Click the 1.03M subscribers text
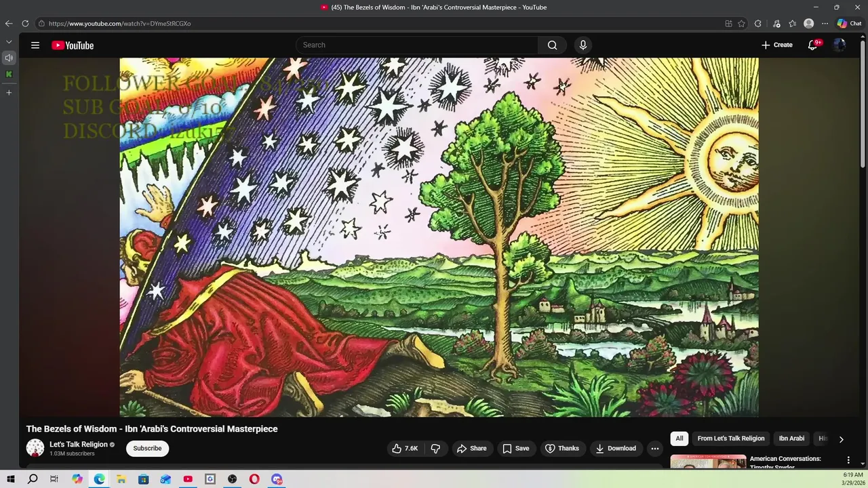Viewport: 868px width, 488px height. coord(72,453)
